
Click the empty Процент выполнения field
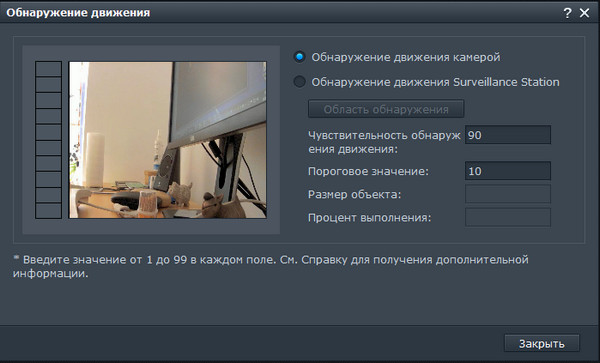pyautogui.click(x=508, y=217)
